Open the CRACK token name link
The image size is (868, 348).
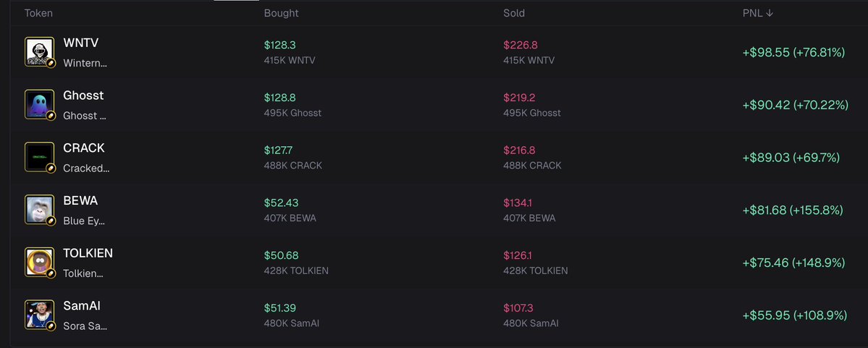(84, 148)
